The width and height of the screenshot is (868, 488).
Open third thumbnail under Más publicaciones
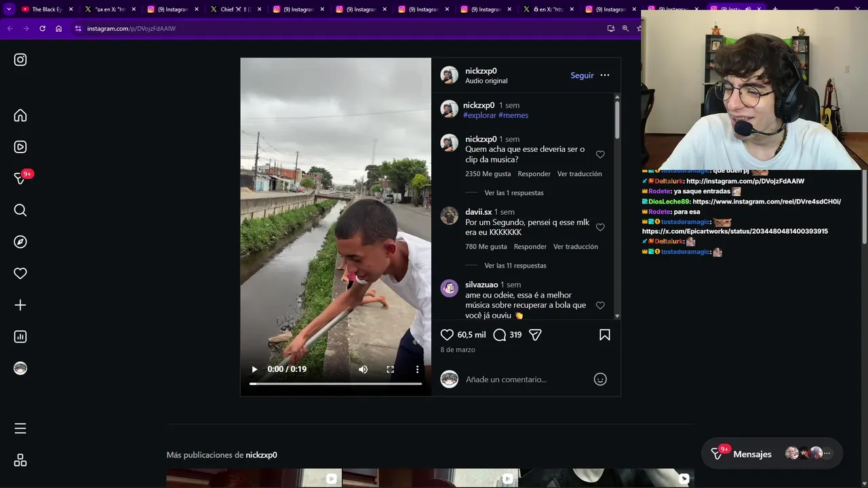point(606,478)
